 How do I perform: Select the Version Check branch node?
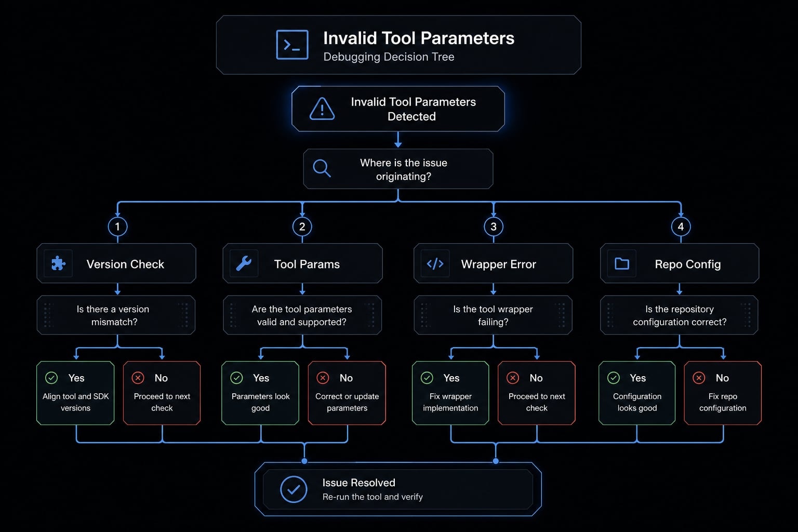pos(116,263)
